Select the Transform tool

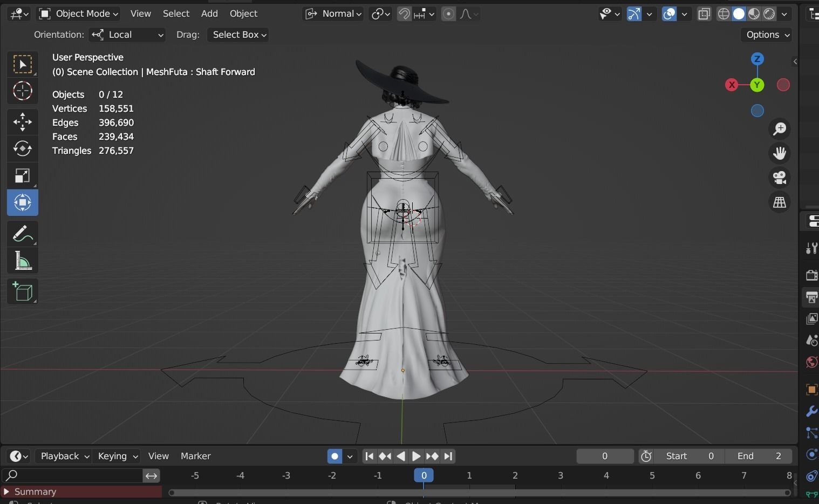(23, 202)
